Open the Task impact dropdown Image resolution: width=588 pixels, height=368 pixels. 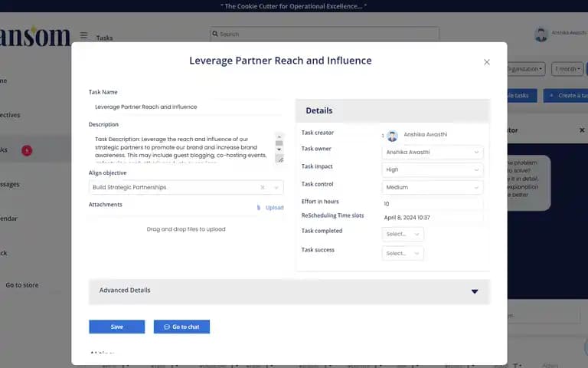point(433,169)
